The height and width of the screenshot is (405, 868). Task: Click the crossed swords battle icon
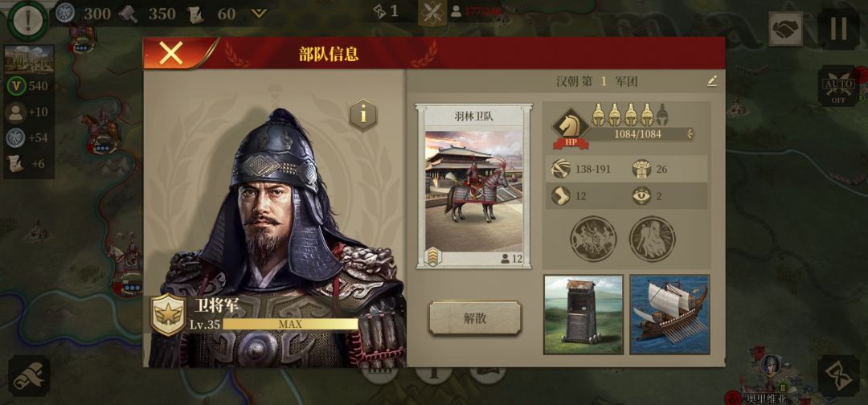(432, 12)
